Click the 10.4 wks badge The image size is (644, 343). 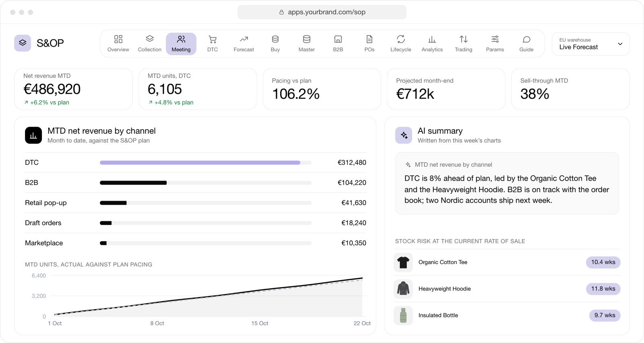603,262
